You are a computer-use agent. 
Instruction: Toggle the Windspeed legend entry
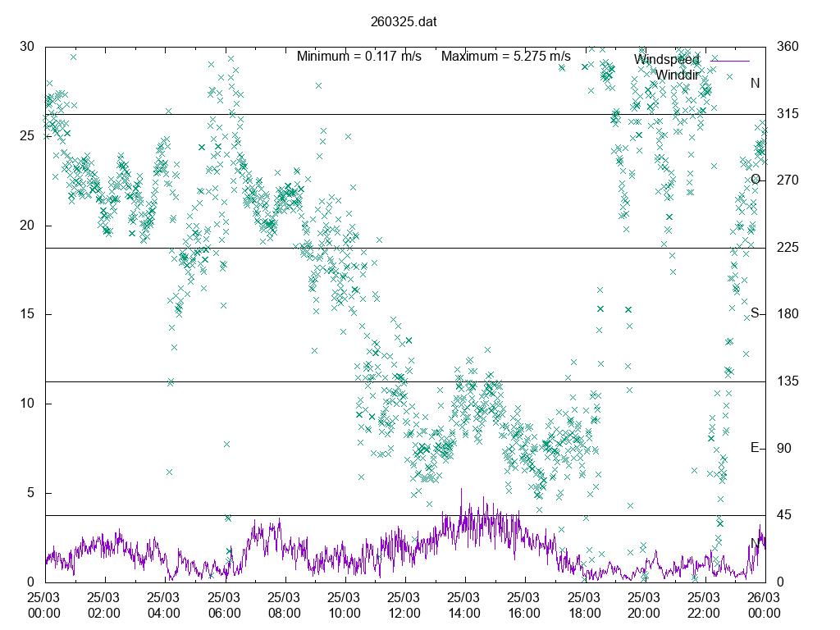[666, 60]
